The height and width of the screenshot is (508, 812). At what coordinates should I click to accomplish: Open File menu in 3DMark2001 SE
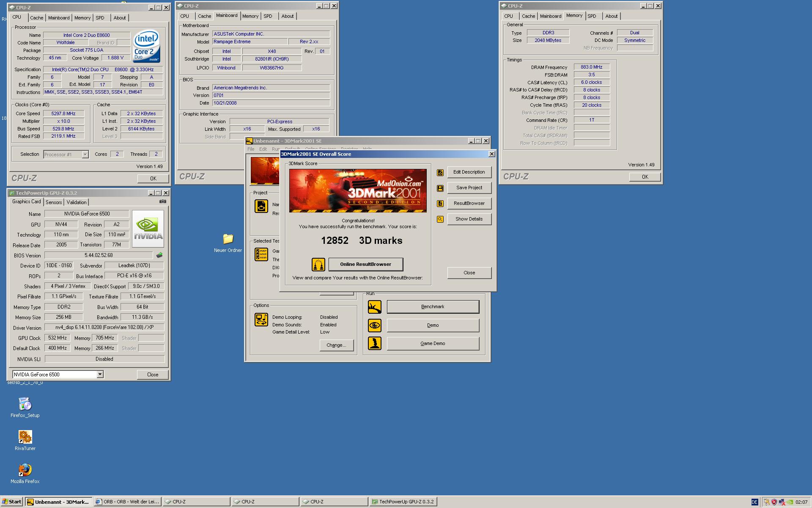click(251, 149)
